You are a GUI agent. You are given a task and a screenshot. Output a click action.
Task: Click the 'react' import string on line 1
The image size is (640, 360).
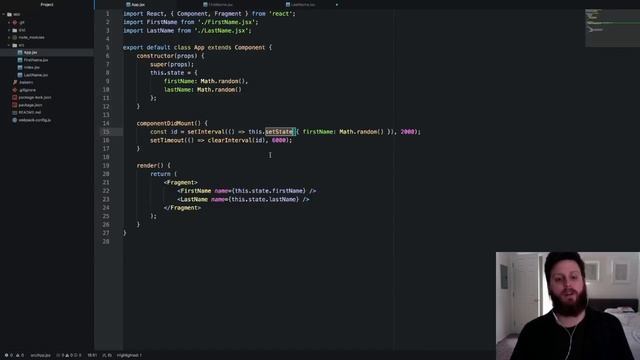pyautogui.click(x=280, y=13)
